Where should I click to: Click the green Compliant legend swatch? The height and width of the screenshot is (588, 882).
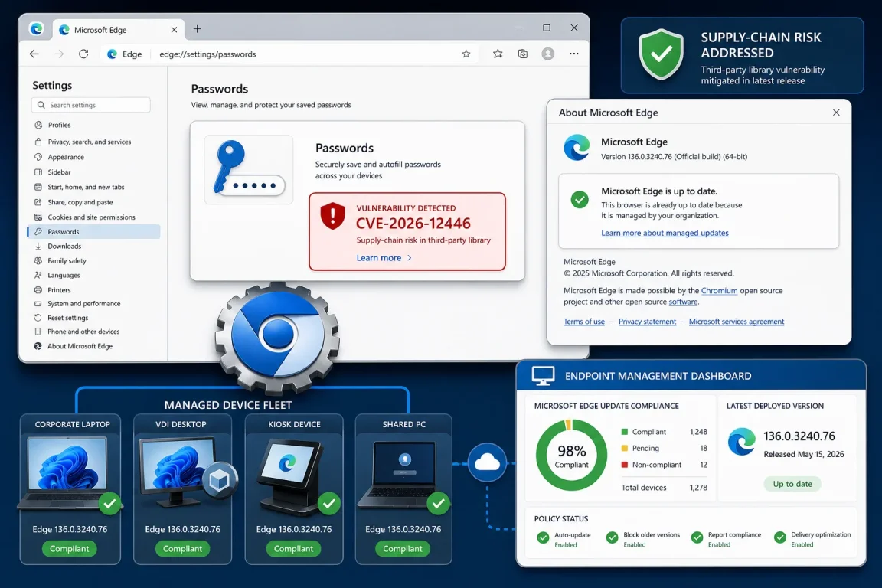pos(625,432)
